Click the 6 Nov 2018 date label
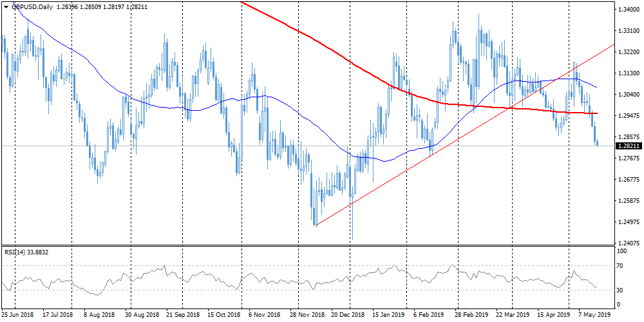This screenshot has height=322, width=644. tap(263, 314)
